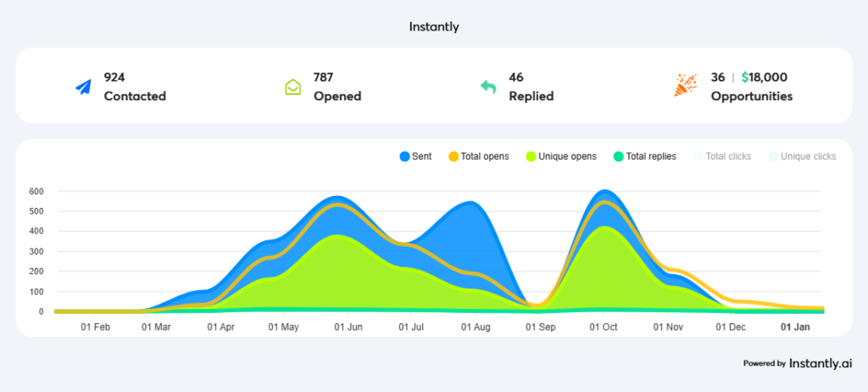
Task: Click the 46 replied count
Action: [516, 77]
